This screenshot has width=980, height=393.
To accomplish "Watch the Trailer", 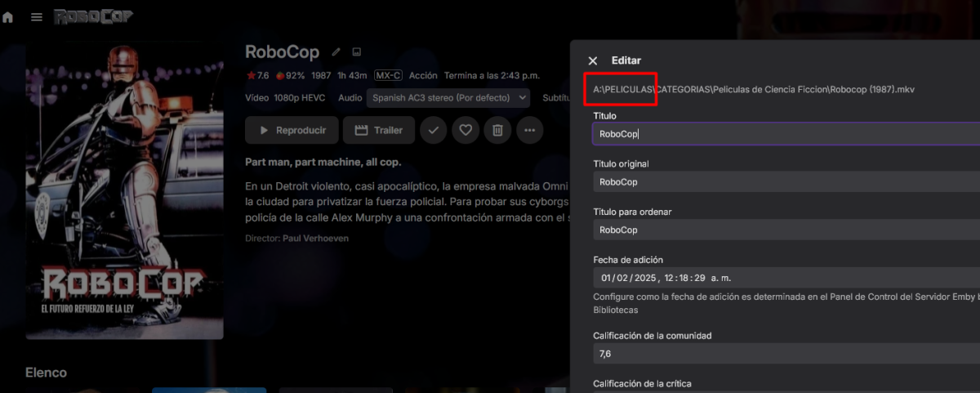I will pyautogui.click(x=379, y=130).
